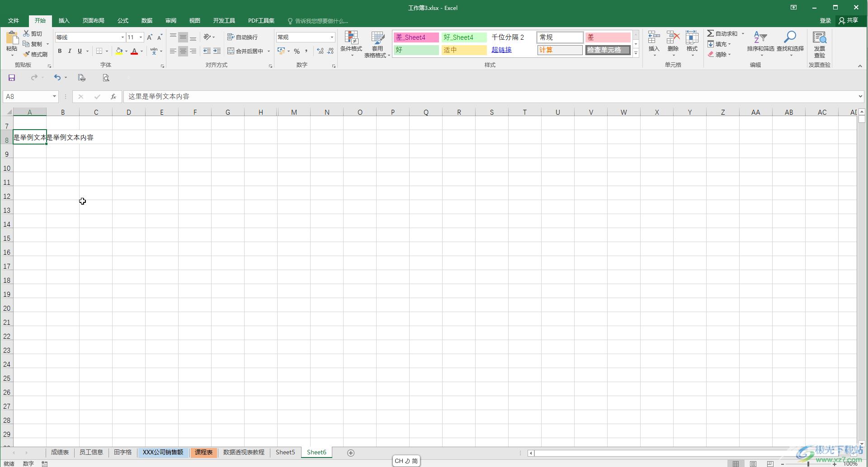Click the Undo arrow
Viewport: 868px width, 467px height.
tap(57, 78)
